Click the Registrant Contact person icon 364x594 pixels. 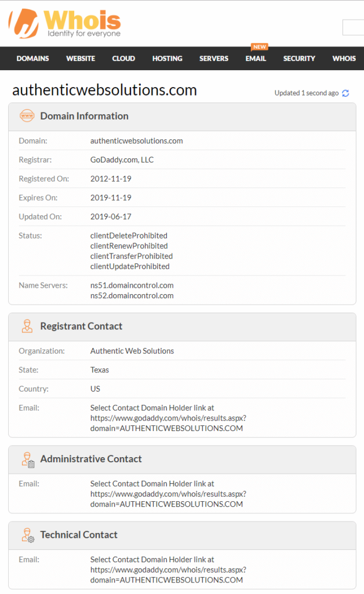[27, 326]
